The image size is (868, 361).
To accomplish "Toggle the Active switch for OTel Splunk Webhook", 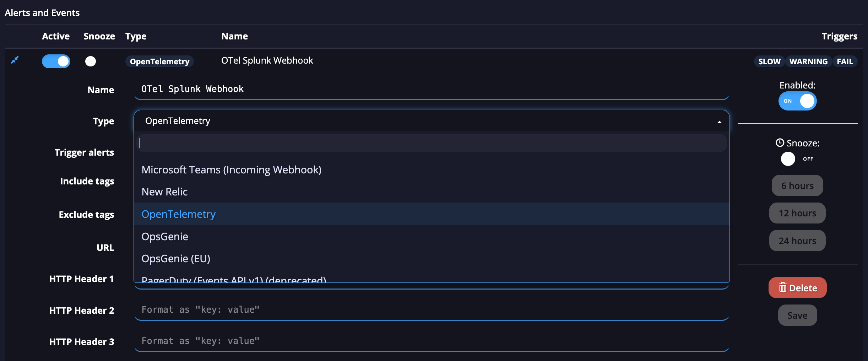I will tap(56, 61).
